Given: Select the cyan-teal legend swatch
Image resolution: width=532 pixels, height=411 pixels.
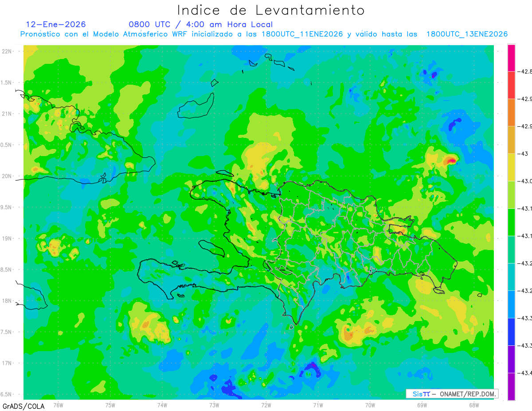Looking at the screenshot, I should click(511, 277).
